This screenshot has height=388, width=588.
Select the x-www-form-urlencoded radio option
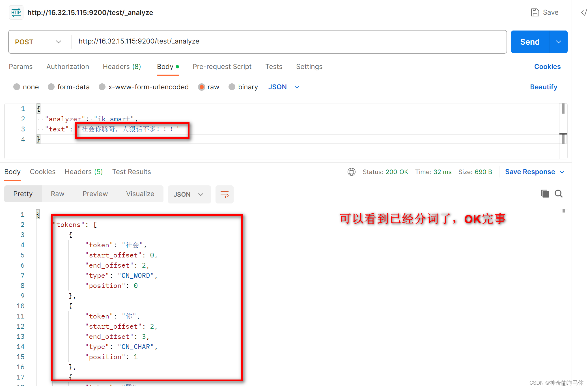click(x=102, y=87)
